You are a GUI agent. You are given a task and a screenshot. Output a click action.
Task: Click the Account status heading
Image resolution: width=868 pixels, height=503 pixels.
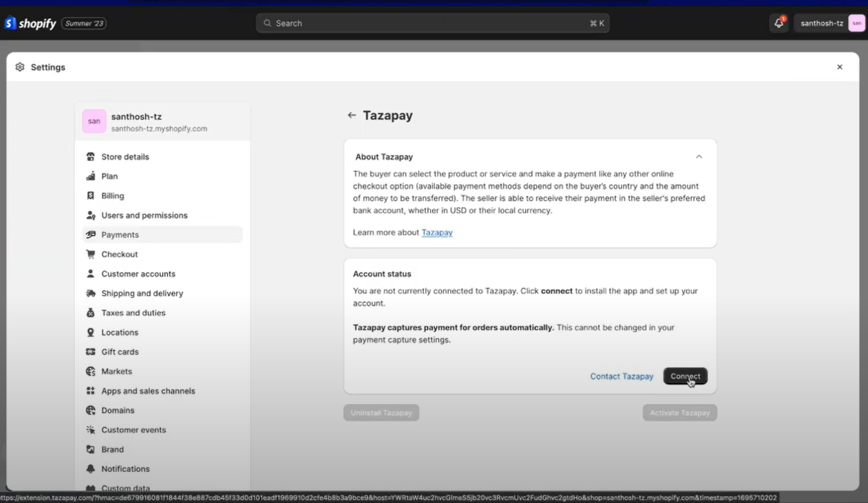tap(382, 274)
